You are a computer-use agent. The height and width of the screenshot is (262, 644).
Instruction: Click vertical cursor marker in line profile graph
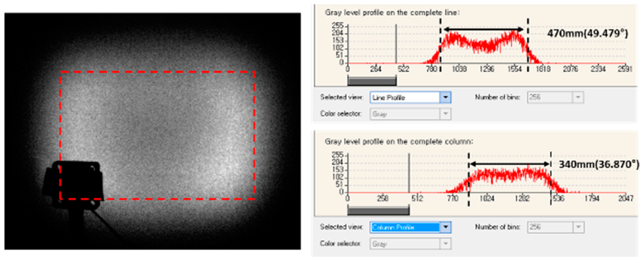396,44
